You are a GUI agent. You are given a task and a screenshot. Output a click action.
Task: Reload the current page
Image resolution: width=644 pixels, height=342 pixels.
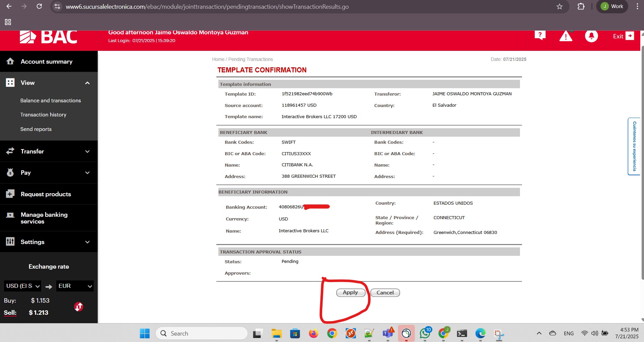pos(39,6)
